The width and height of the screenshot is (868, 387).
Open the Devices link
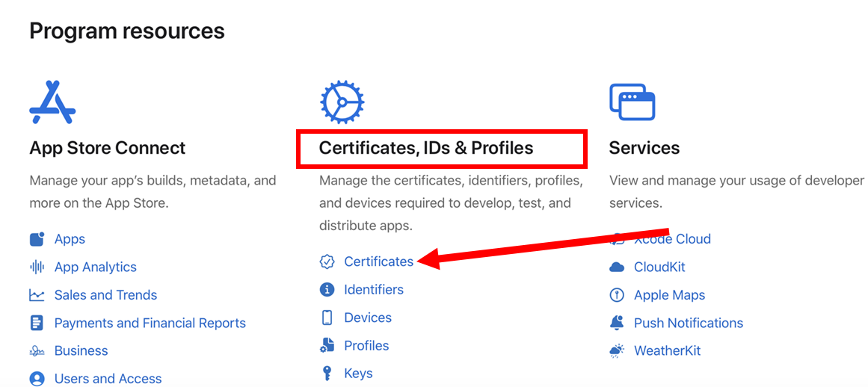click(368, 318)
